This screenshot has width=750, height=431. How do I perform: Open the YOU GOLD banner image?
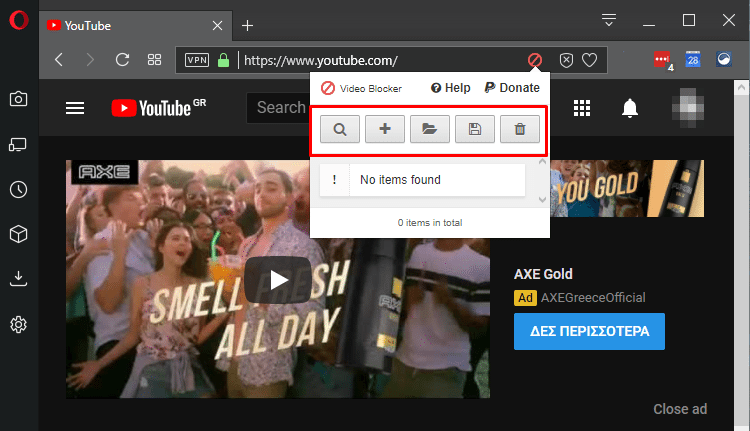[x=627, y=188]
